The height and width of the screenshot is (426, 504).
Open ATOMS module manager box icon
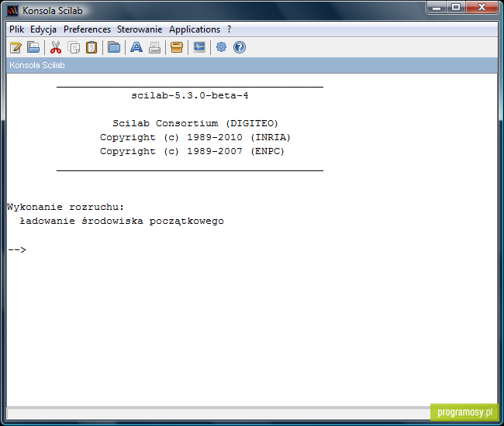tap(177, 47)
